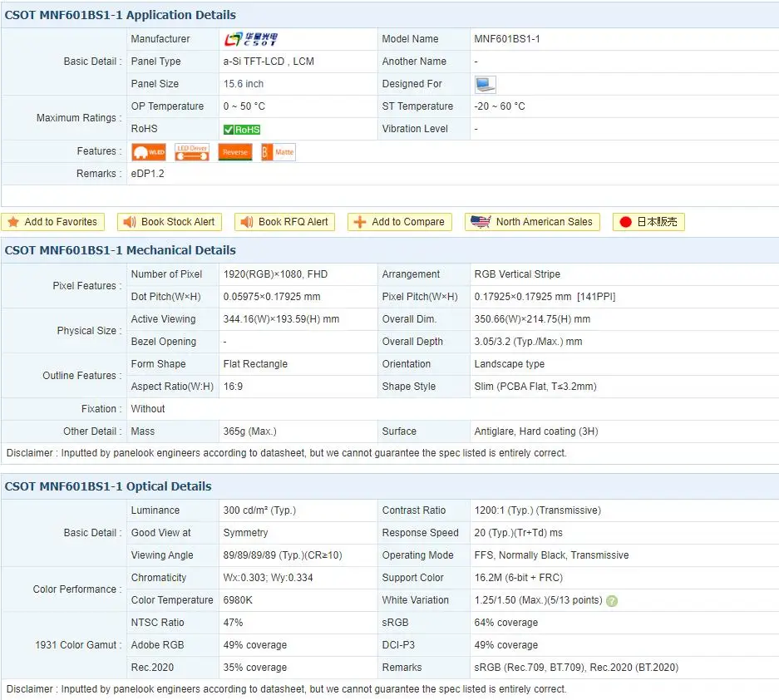
Task: Click overall dimension value 350.66(W)×214.75(H) mm
Action: click(x=532, y=319)
